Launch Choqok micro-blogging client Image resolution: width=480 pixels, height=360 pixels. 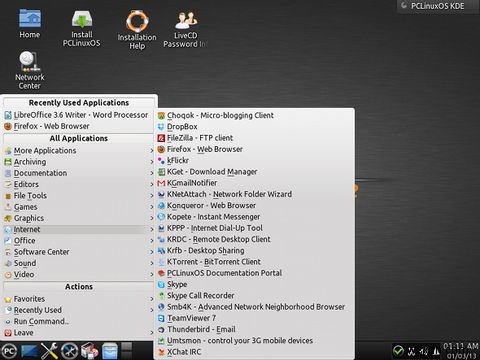coord(255,115)
